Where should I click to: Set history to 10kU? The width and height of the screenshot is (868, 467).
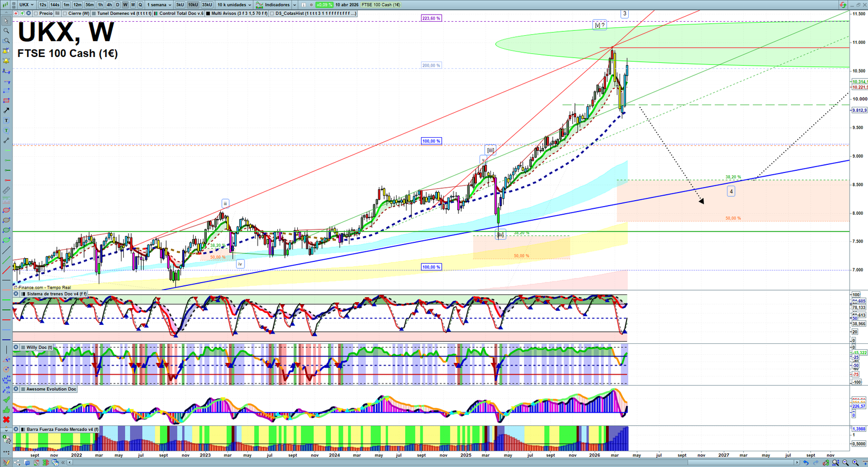pos(193,5)
